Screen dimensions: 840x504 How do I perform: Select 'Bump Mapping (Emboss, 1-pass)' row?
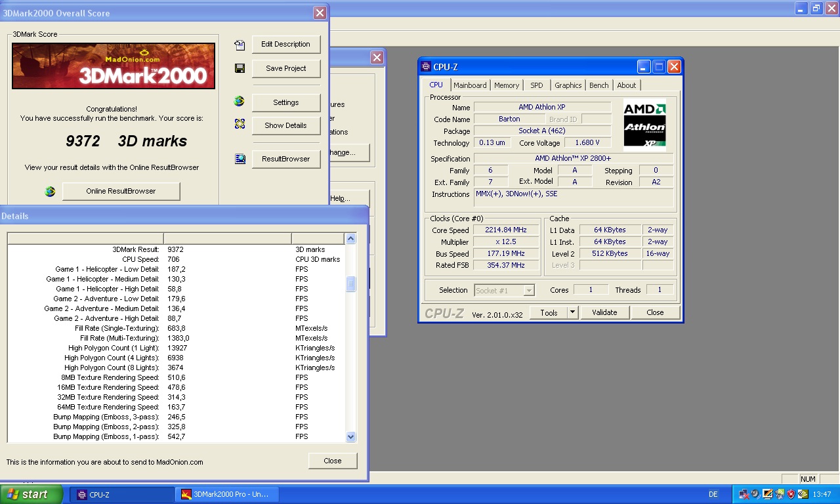click(176, 436)
